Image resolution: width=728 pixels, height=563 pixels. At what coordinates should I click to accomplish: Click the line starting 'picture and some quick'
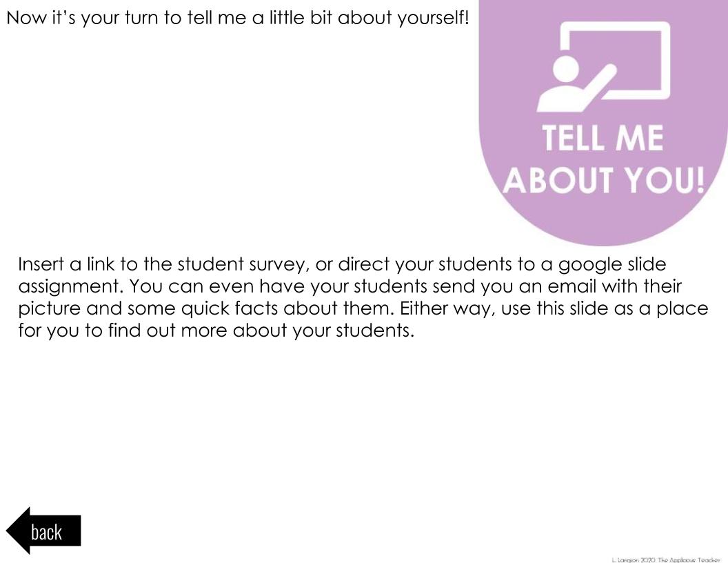click(x=363, y=308)
